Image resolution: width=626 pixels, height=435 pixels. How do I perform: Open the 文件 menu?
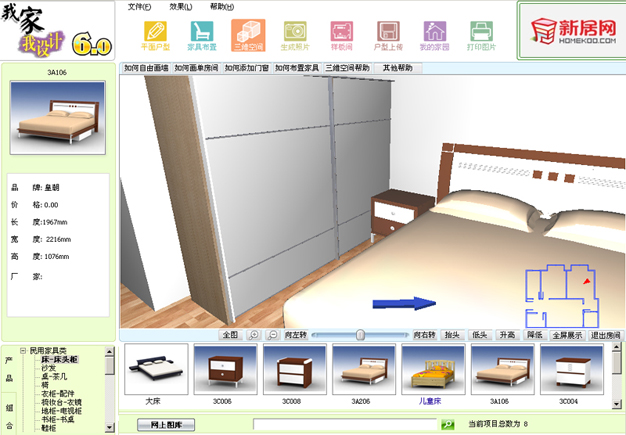(140, 6)
